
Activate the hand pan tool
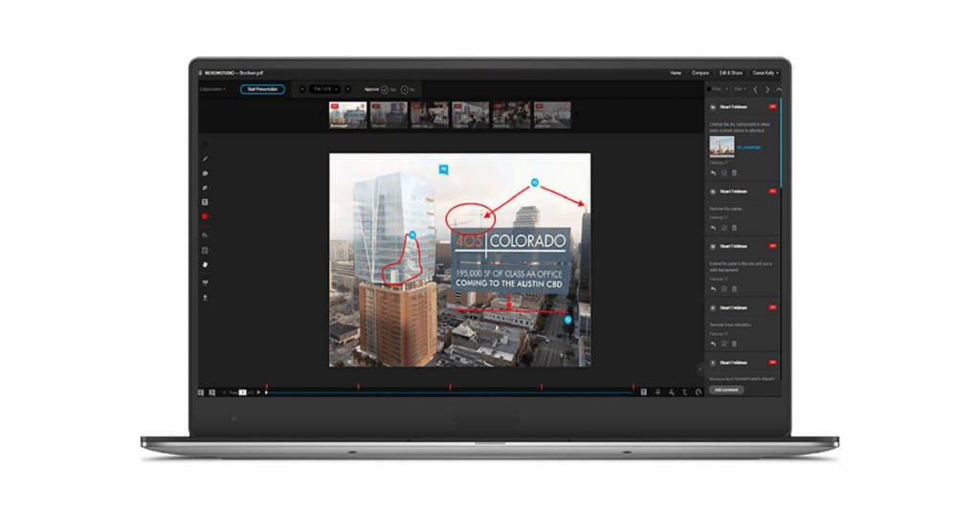(205, 264)
